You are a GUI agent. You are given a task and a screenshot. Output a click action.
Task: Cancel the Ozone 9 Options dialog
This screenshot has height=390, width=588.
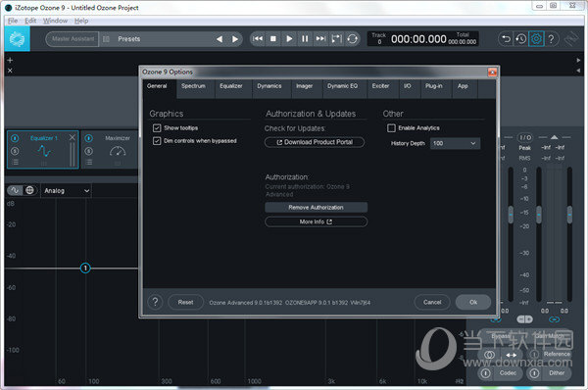click(x=432, y=302)
